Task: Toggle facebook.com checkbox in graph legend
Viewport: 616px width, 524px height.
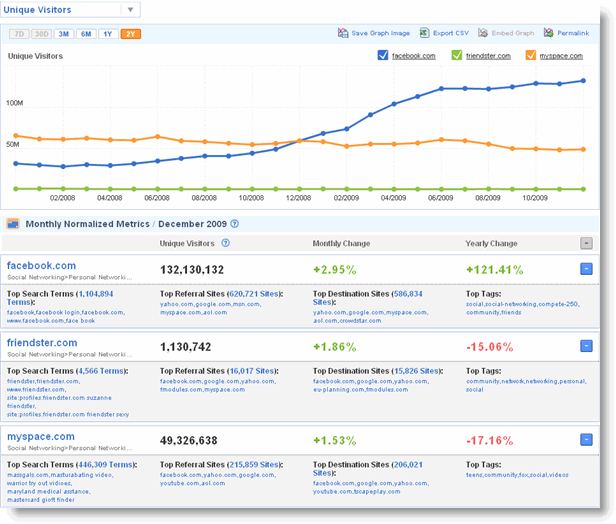Action: click(x=383, y=55)
